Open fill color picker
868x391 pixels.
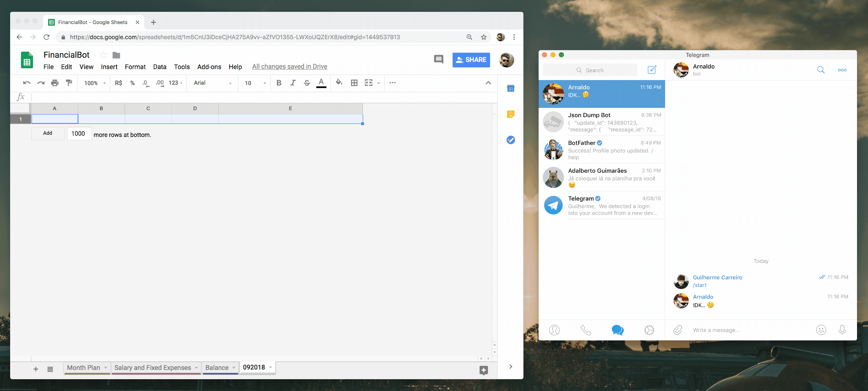[339, 82]
